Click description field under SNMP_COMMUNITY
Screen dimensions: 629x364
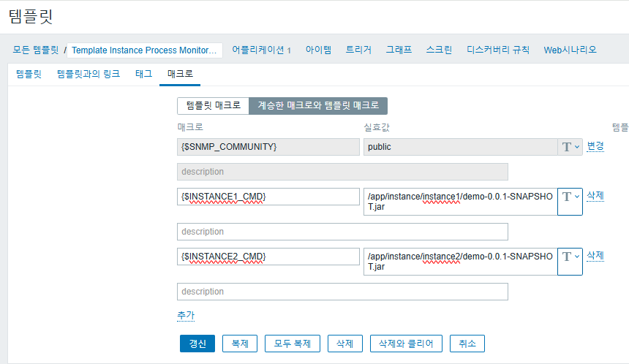342,172
